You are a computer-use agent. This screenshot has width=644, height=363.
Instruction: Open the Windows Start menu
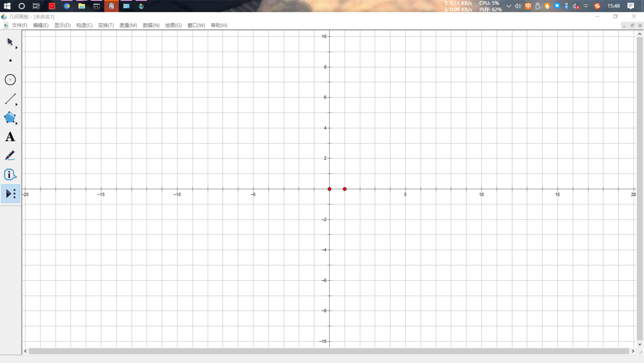(x=7, y=6)
